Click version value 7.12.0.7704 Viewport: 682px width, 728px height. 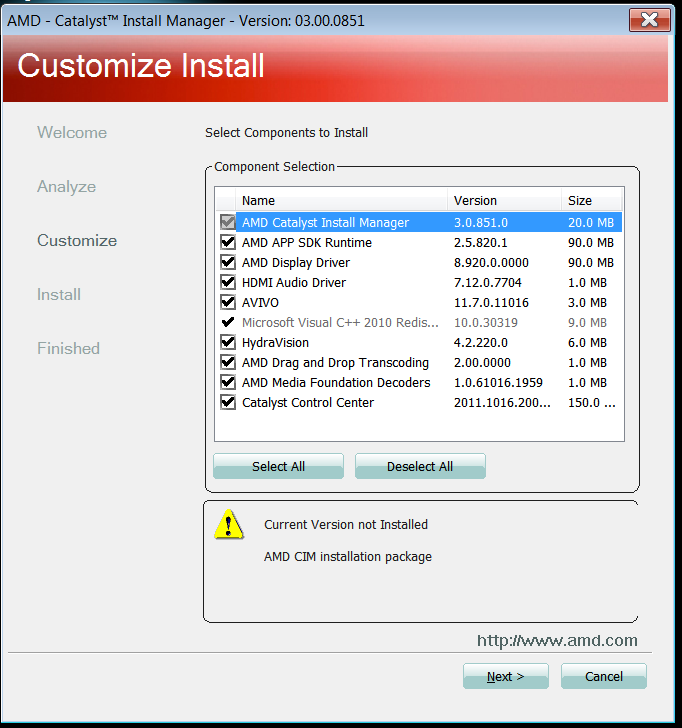[487, 282]
